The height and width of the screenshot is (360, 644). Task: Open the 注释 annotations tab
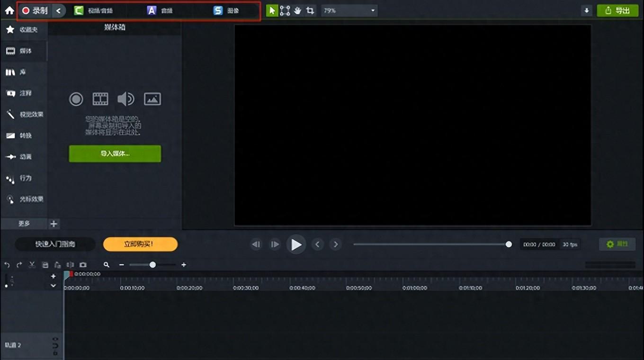(24, 93)
